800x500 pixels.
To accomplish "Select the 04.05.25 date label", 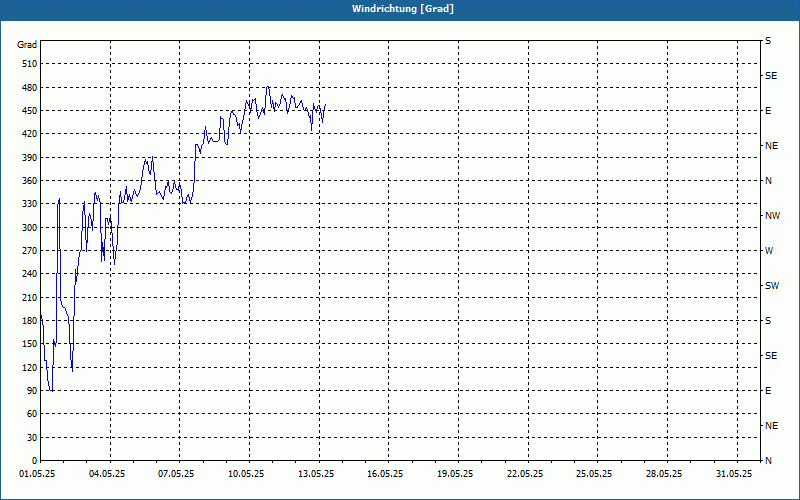I will [x=107, y=474].
